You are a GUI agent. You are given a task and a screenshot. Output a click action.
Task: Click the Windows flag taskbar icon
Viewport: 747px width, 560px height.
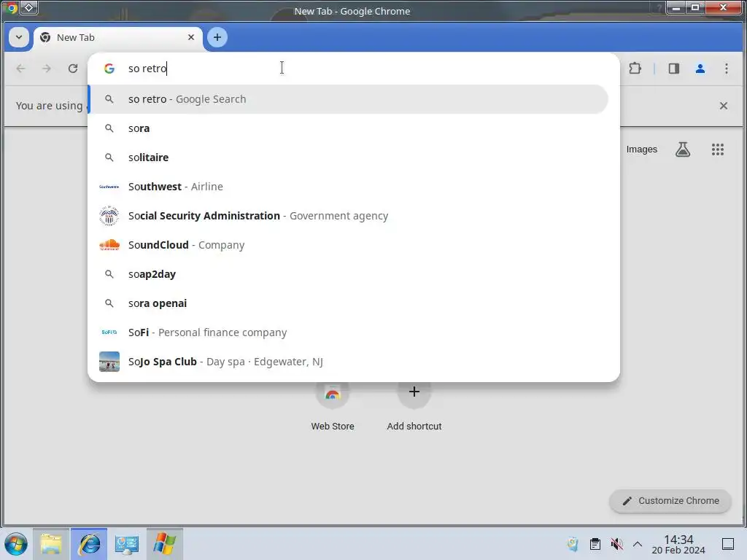(164, 544)
